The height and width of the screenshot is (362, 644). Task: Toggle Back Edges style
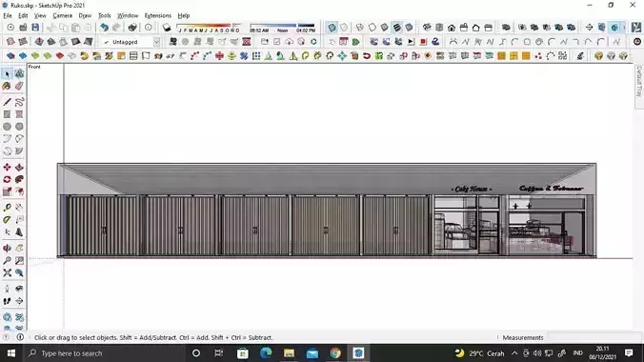point(344,28)
